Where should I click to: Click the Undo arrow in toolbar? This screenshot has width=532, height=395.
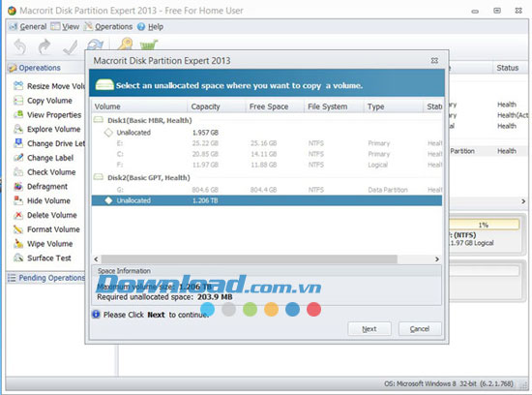point(20,46)
